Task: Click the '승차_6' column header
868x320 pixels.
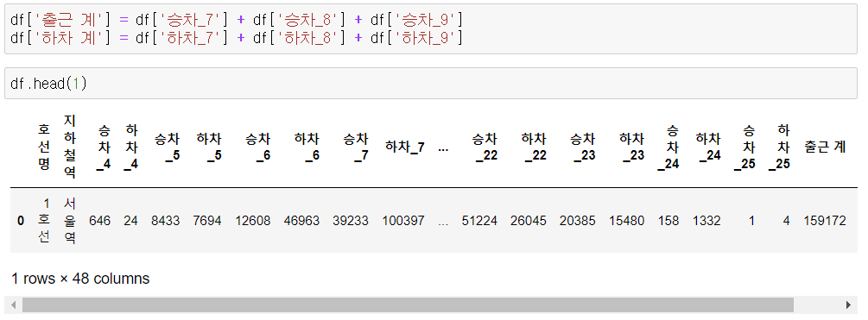Action: [257, 147]
